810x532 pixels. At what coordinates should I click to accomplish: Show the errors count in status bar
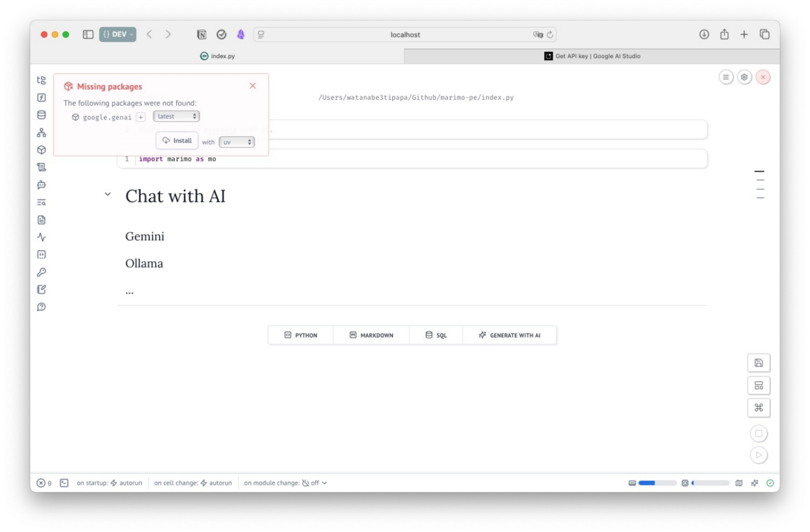[44, 483]
